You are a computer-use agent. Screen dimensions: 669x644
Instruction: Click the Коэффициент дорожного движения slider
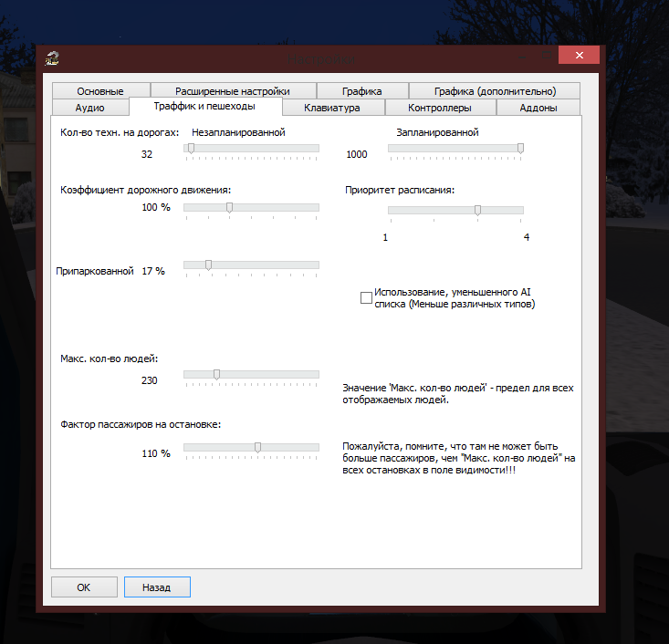[251, 208]
